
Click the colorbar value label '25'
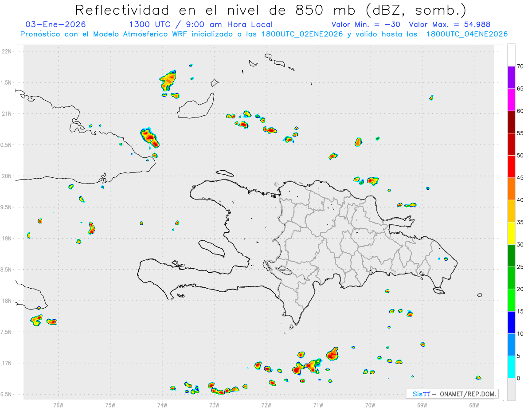tap(520, 267)
